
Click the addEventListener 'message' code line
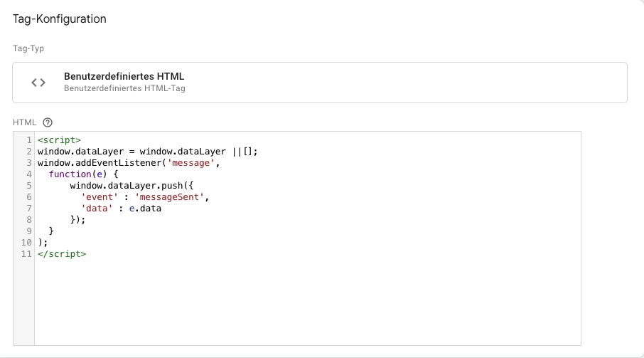[129, 163]
